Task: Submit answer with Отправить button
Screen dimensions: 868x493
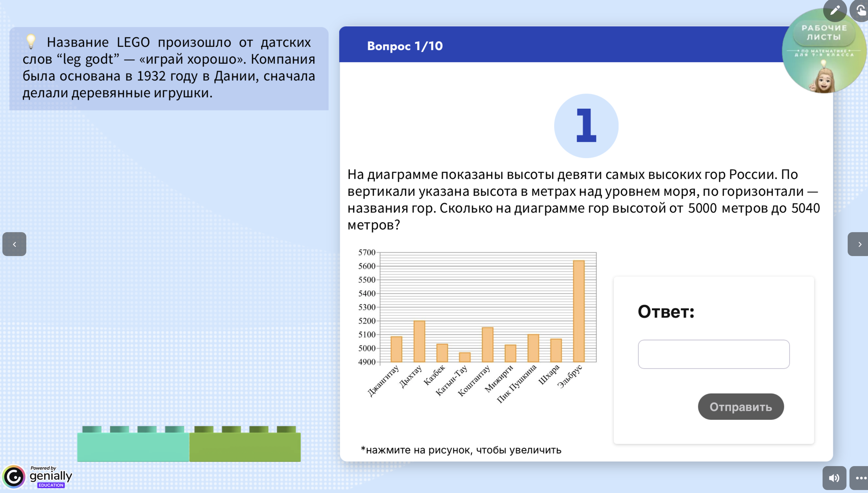Action: click(x=741, y=407)
